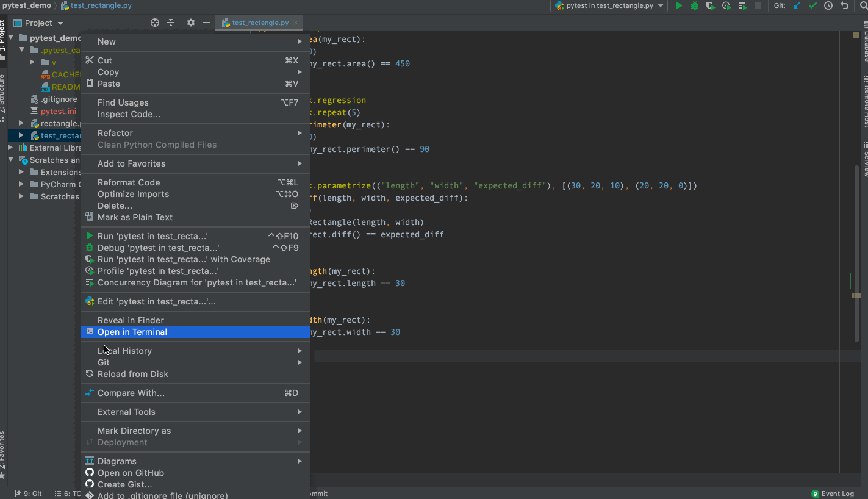
Task: Hide the Project panel with the minus icon
Action: 207,23
